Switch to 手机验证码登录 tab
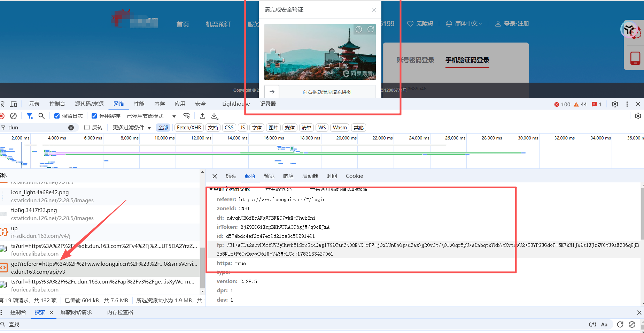This screenshot has width=644, height=333. click(467, 60)
